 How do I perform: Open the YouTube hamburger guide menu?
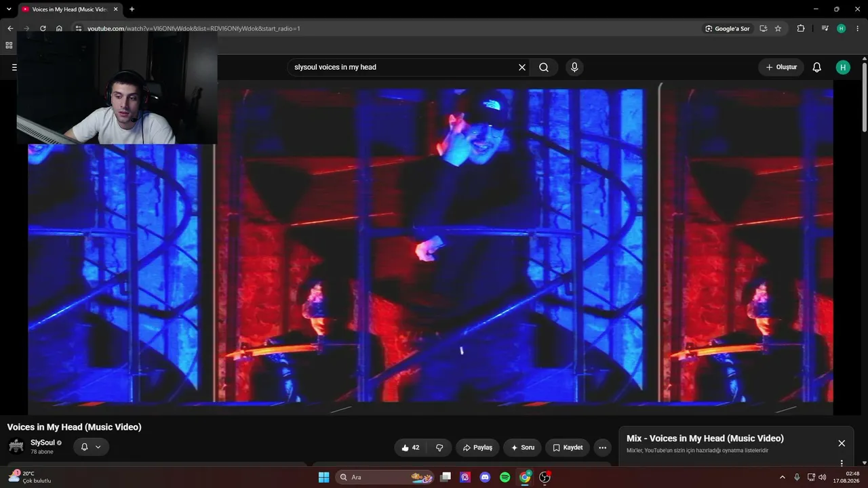tap(14, 67)
